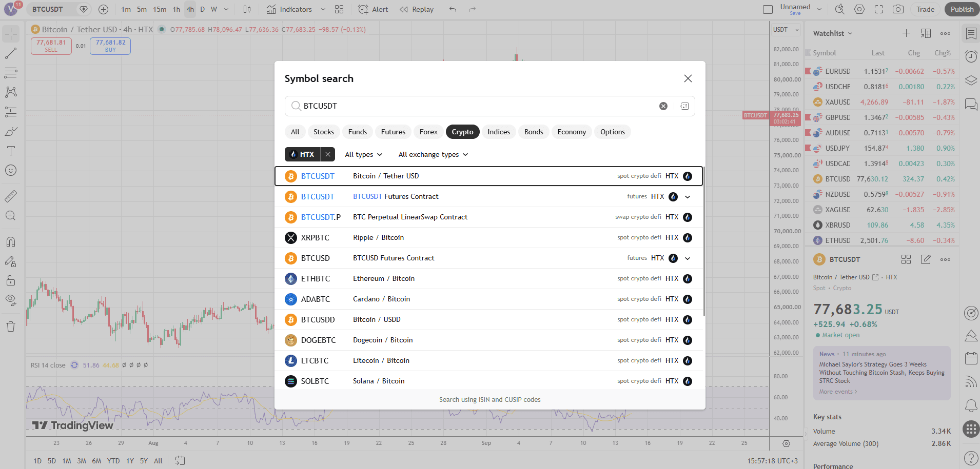Screen dimensions: 980x469
Task: Open the All exchange types dropdown
Action: pos(433,154)
